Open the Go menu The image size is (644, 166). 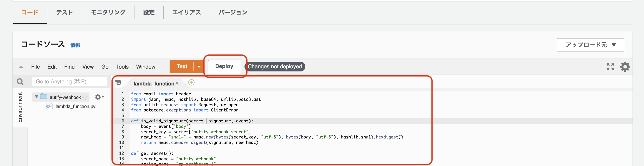point(105,67)
